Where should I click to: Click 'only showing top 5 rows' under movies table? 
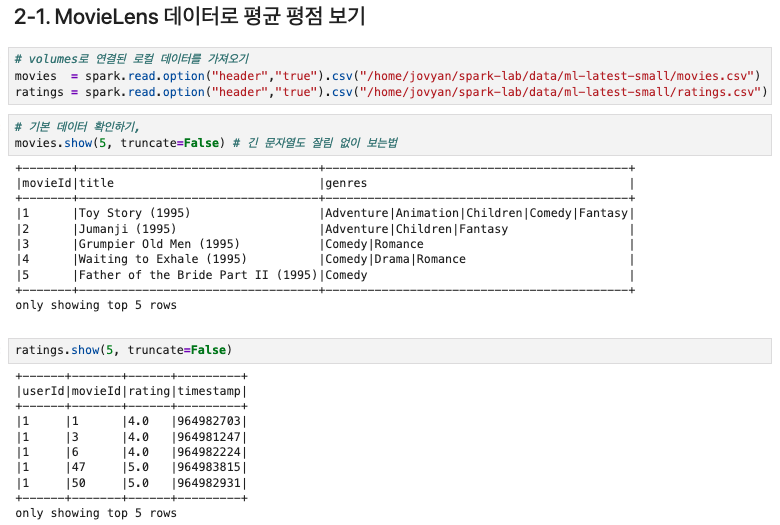pos(96,305)
